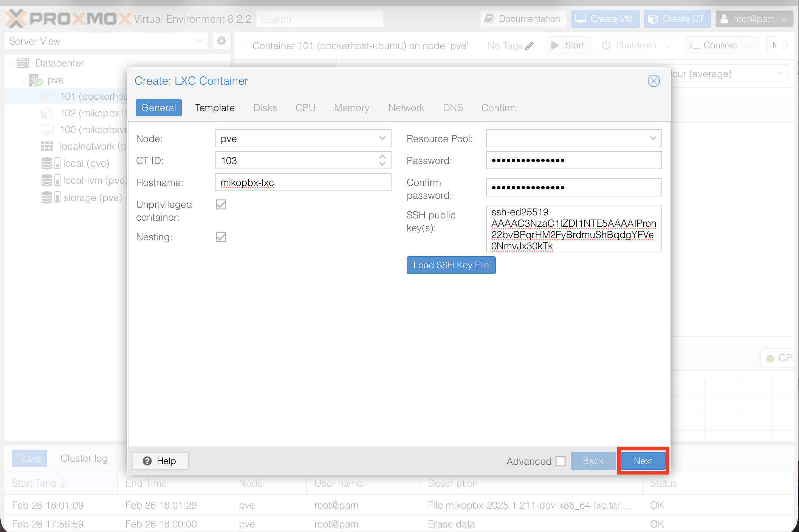Click Load SSH Key File button
Image resolution: width=799 pixels, height=532 pixels.
tap(451, 265)
